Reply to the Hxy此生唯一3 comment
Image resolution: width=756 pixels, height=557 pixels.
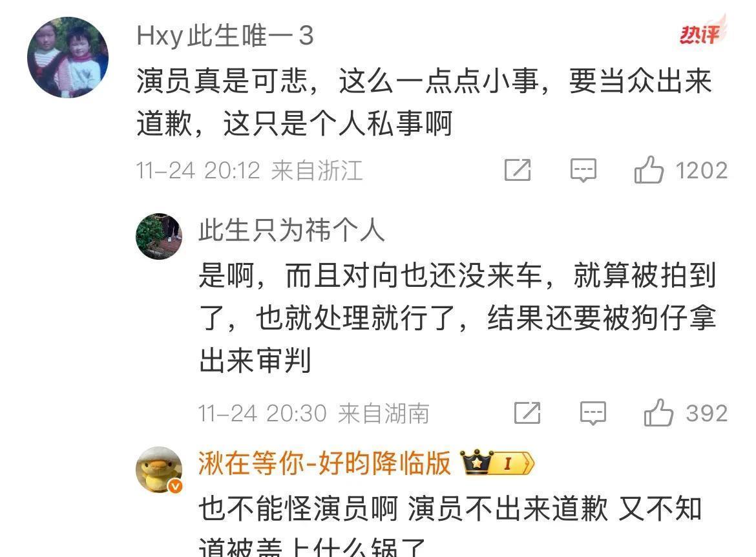point(583,170)
